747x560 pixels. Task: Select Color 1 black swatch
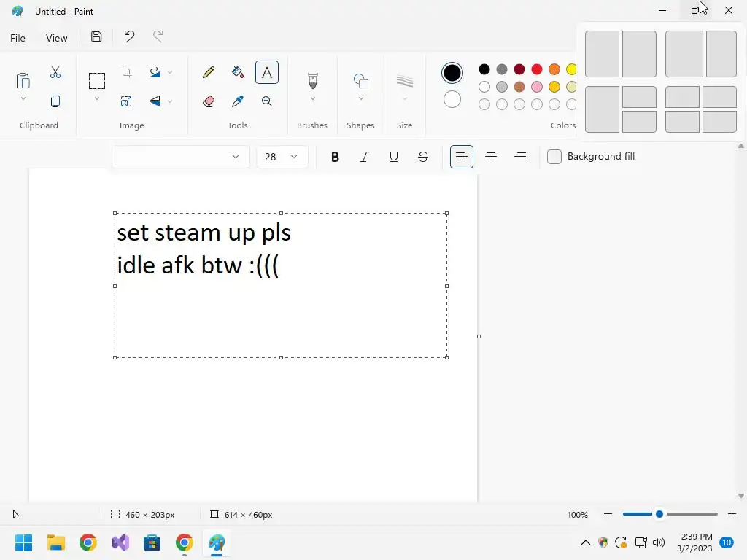452,73
